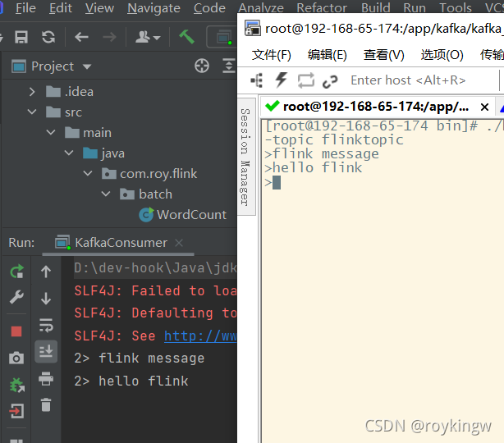This screenshot has width=504, height=443.
Task: Click the terminal prompt cursor line
Action: pyautogui.click(x=273, y=182)
